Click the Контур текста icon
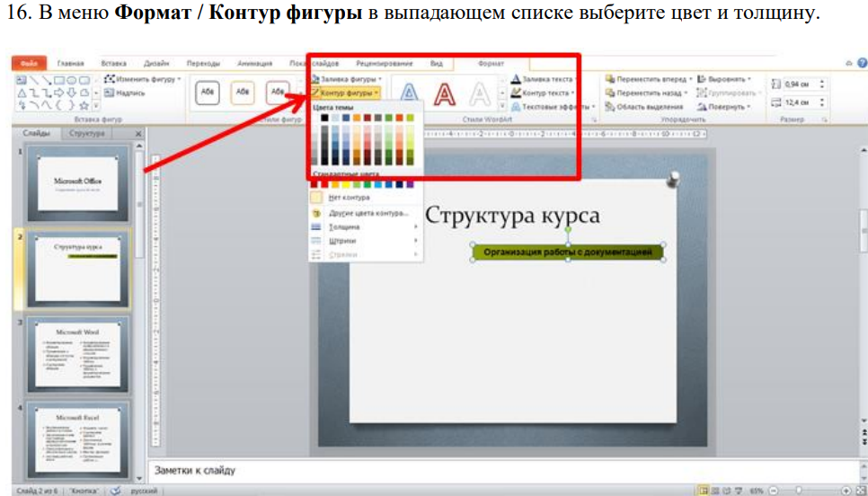This screenshot has width=868, height=496. 515,93
